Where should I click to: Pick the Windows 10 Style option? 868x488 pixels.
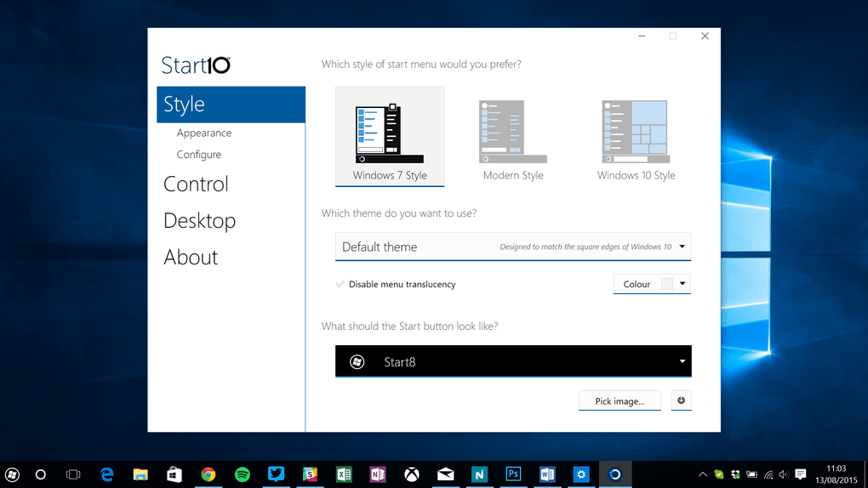[x=636, y=140]
